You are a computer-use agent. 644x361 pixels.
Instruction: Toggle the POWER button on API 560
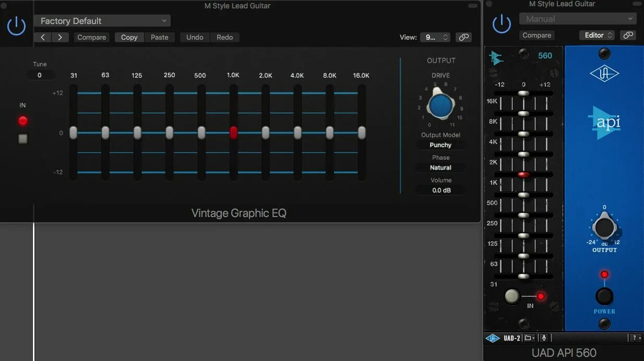pos(604,296)
